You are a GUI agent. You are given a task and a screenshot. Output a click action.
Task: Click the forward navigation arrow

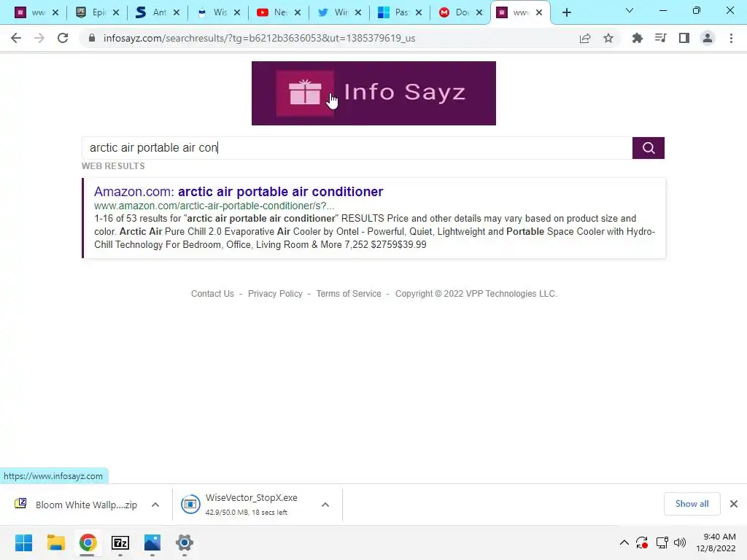39,38
